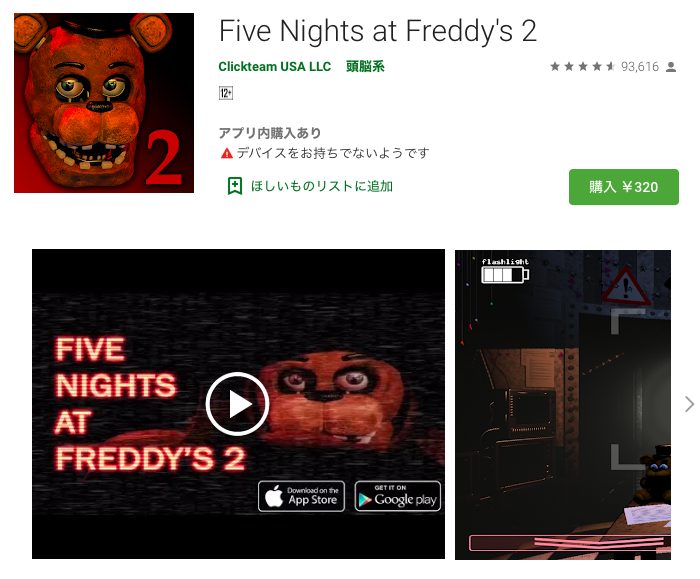Click the 購入 ¥320 purchase button

624,187
